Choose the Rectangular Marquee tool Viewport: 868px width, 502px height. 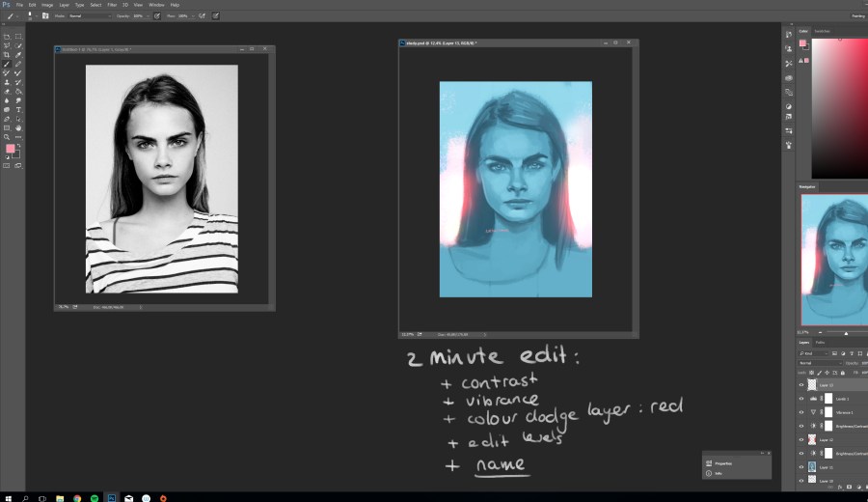(x=18, y=37)
